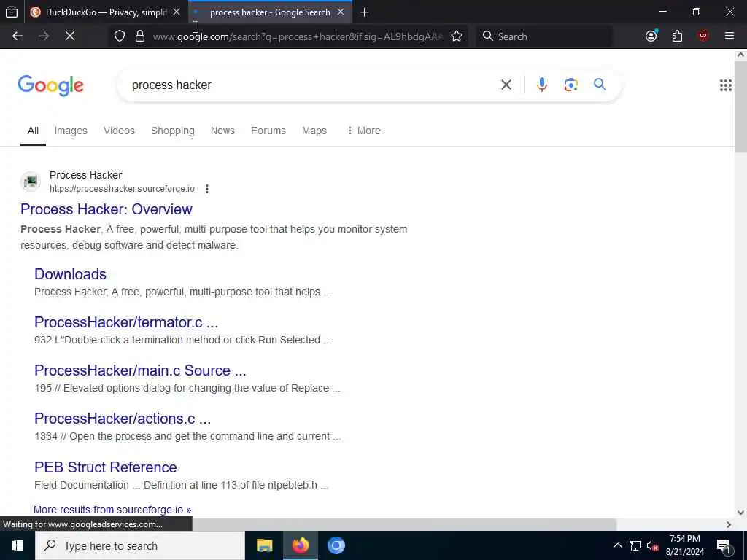
Task: Click the Google logo
Action: click(x=50, y=86)
